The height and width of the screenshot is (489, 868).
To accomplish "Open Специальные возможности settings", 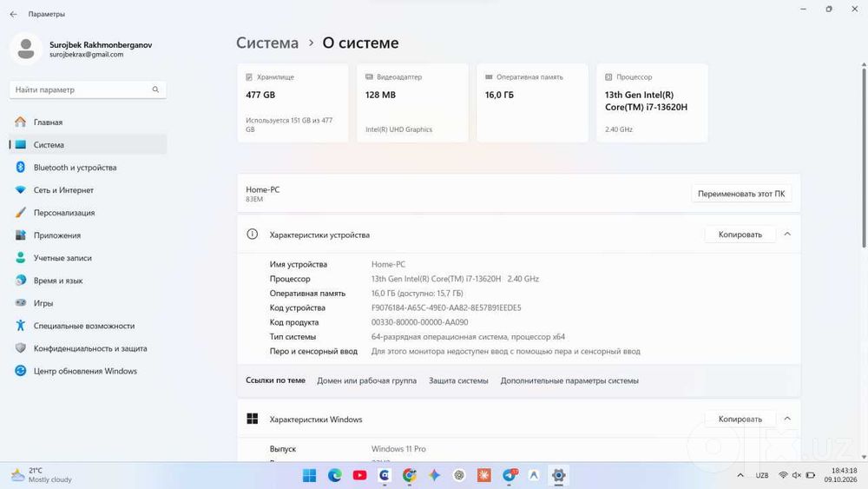I will click(x=88, y=327).
